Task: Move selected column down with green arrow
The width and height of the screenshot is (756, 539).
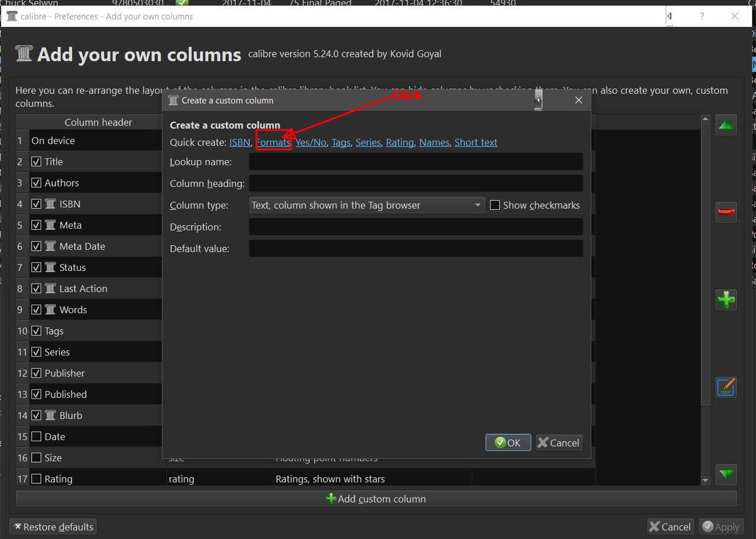Action: coord(726,474)
